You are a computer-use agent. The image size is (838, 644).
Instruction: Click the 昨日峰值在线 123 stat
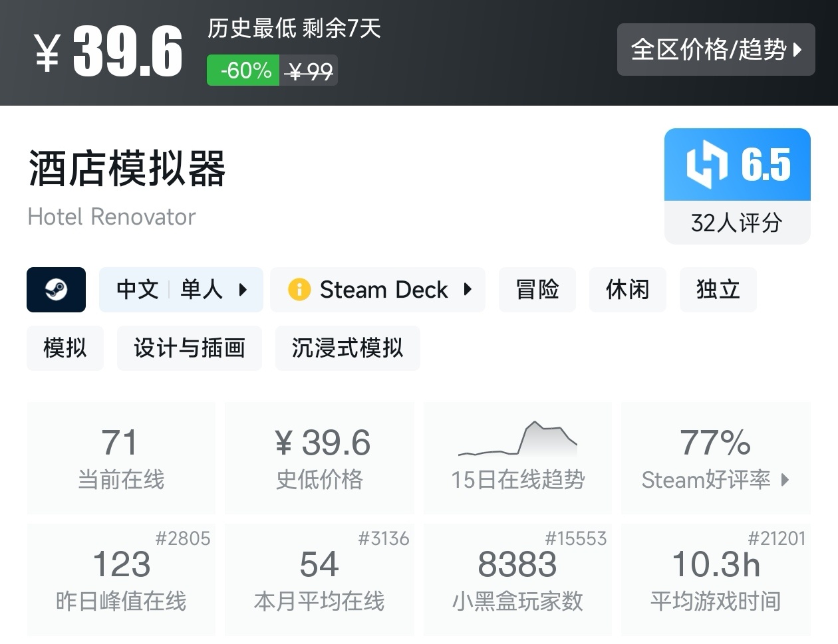121,580
